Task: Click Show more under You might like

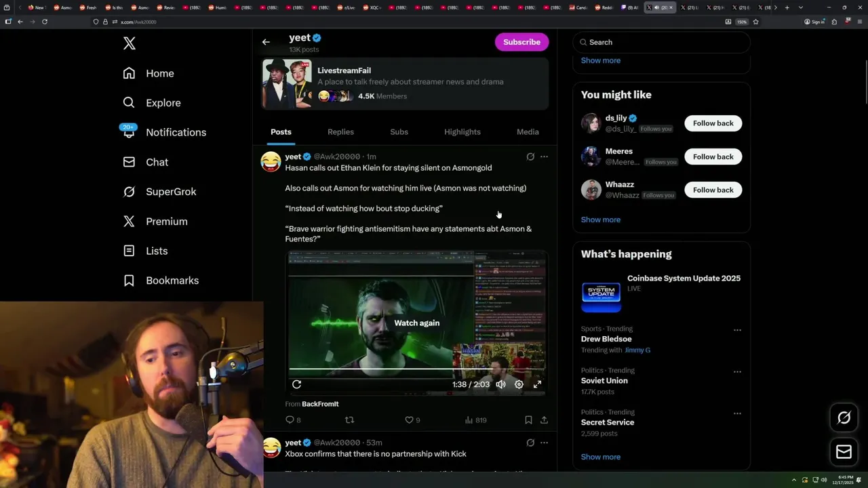Action: (x=601, y=220)
